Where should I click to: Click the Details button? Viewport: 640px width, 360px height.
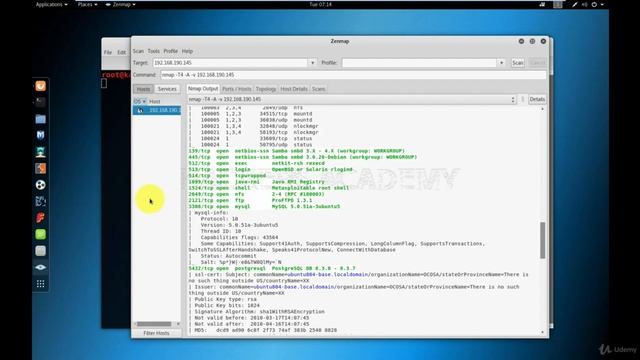click(x=537, y=100)
